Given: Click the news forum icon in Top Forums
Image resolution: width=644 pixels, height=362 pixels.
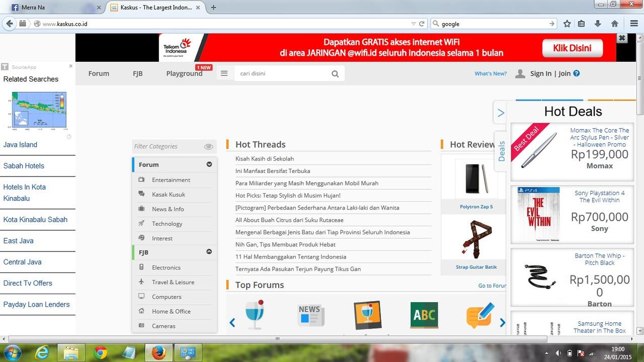Looking at the screenshot, I should pyautogui.click(x=310, y=315).
